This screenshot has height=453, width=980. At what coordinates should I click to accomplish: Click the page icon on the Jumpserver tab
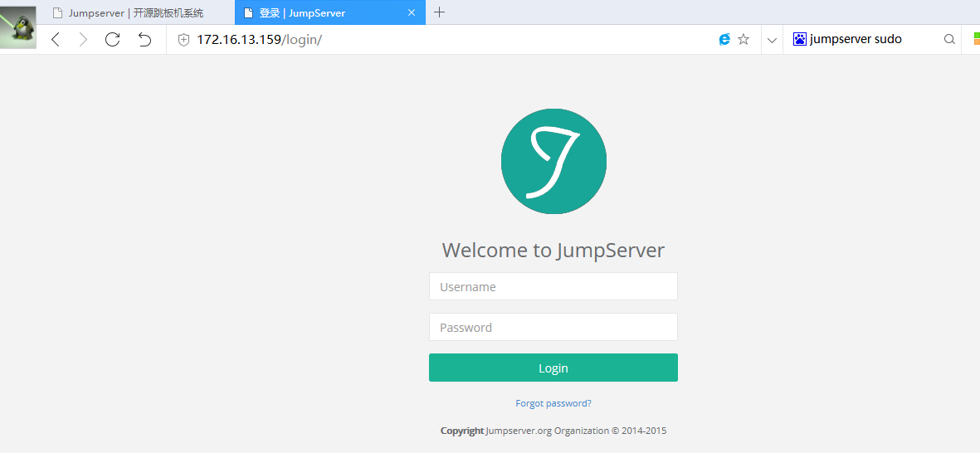point(57,12)
